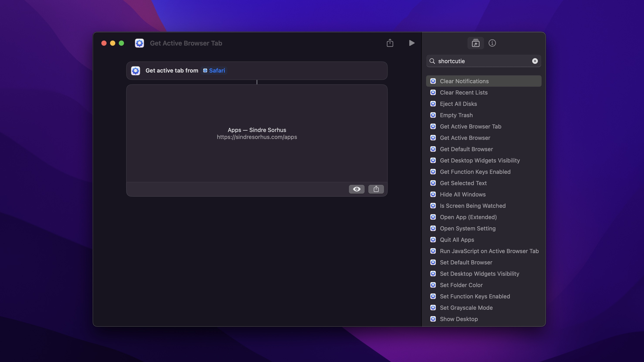The width and height of the screenshot is (644, 362).
Task: Click the Save shortcut button
Action: (x=476, y=43)
